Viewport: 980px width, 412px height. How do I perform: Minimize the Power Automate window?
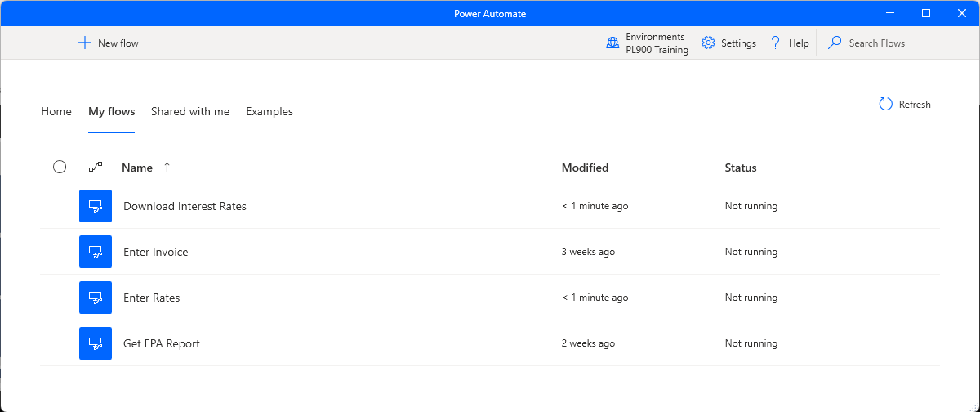coord(889,13)
